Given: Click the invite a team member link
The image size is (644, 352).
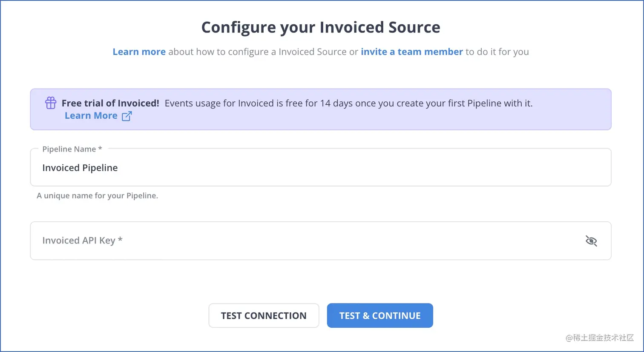Looking at the screenshot, I should point(411,52).
